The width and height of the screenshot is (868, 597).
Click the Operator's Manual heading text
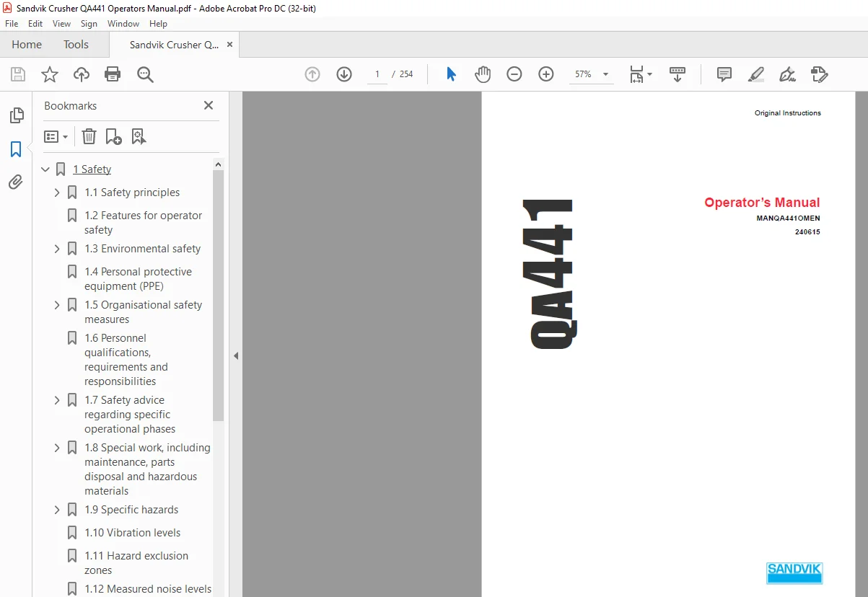click(762, 203)
